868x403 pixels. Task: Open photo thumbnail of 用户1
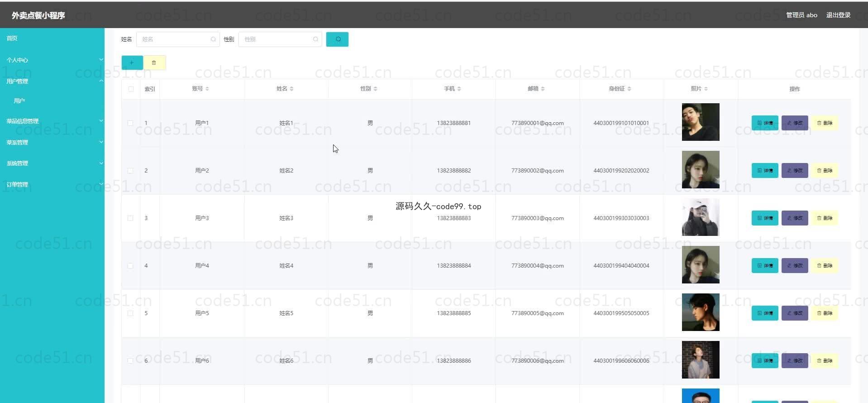click(x=701, y=122)
